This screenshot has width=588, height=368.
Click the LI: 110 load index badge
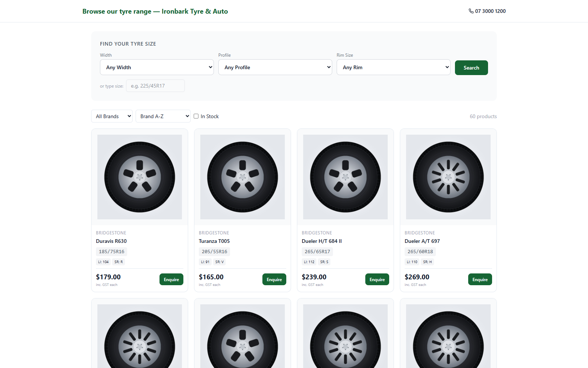click(412, 262)
